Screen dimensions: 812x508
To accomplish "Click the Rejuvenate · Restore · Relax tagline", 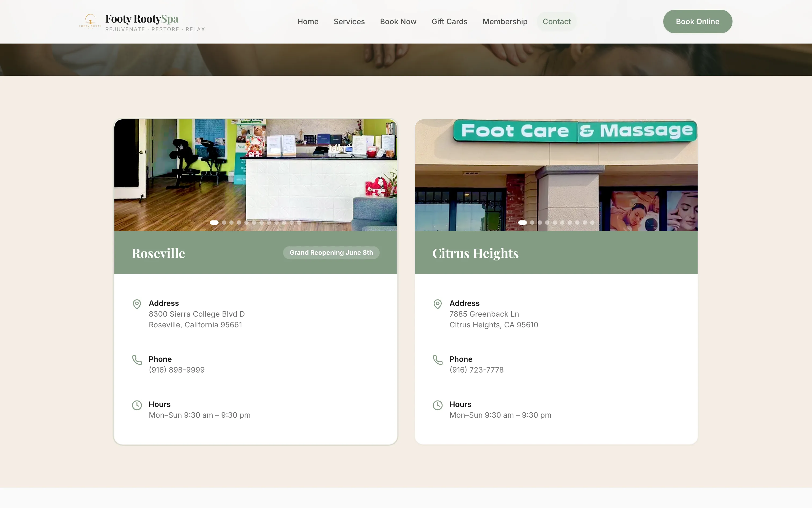I will (x=155, y=29).
